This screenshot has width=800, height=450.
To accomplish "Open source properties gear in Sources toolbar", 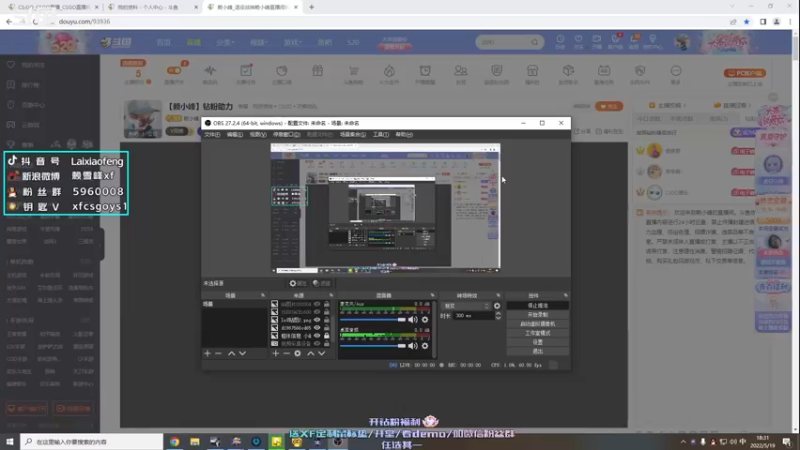I will pyautogui.click(x=297, y=353).
